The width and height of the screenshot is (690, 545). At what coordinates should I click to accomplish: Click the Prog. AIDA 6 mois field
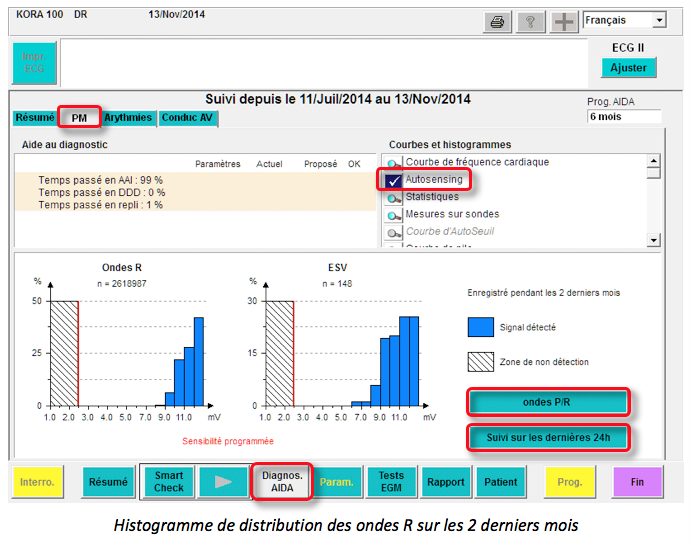pyautogui.click(x=624, y=117)
